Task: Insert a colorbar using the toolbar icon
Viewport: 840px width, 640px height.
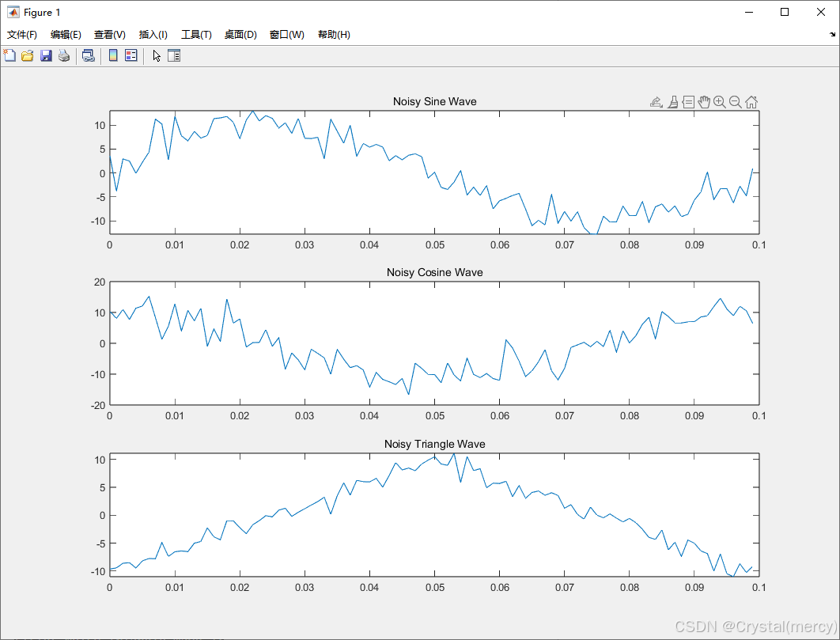Action: point(113,55)
